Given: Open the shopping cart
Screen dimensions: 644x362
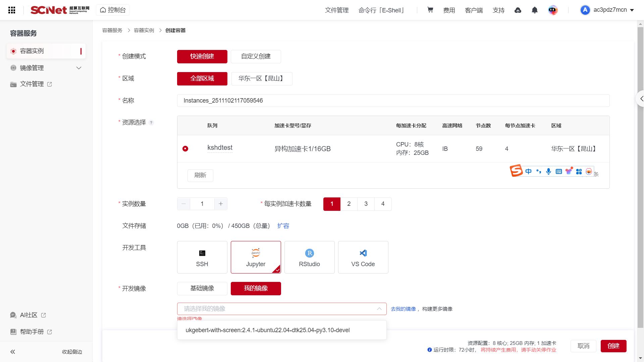Looking at the screenshot, I should tap(430, 10).
